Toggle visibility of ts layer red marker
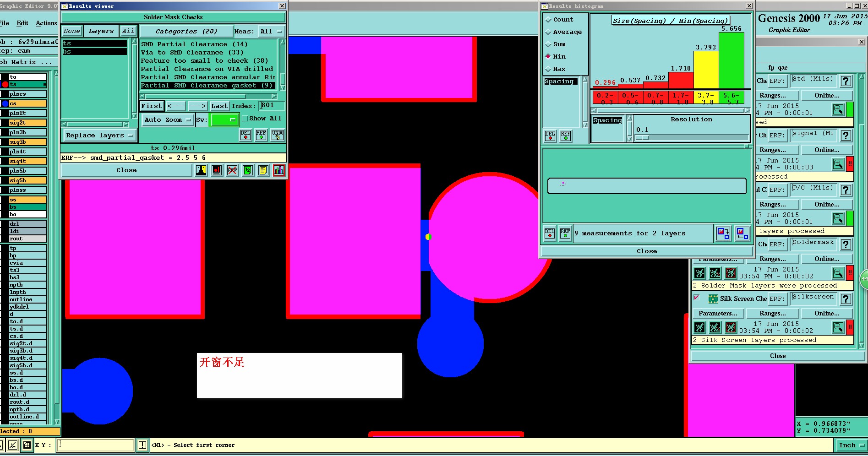The height and width of the screenshot is (456, 868). (5, 84)
